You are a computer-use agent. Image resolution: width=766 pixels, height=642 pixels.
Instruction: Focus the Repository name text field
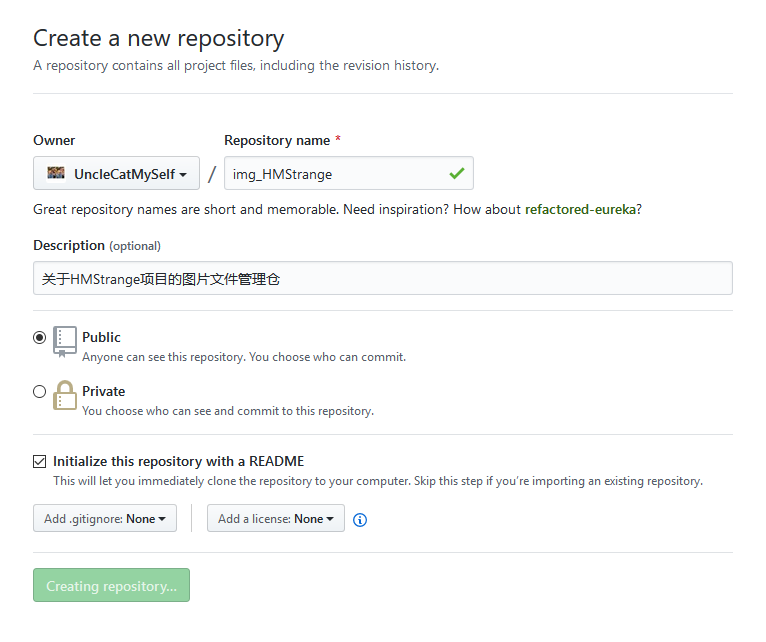click(335, 174)
